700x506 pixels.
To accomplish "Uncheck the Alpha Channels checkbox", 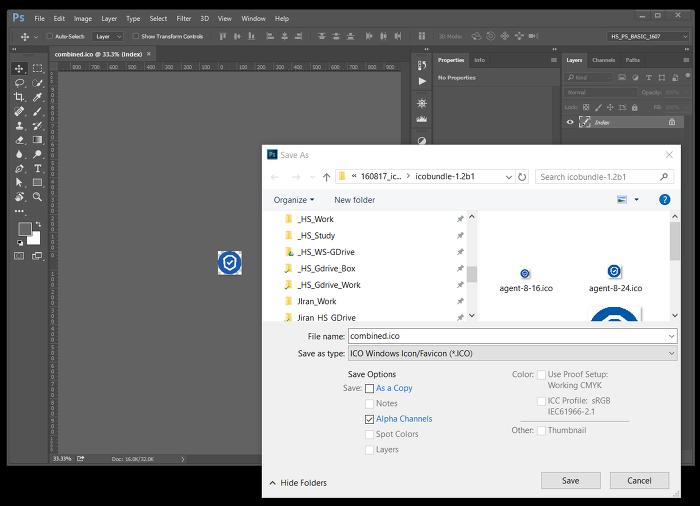I will [x=370, y=419].
